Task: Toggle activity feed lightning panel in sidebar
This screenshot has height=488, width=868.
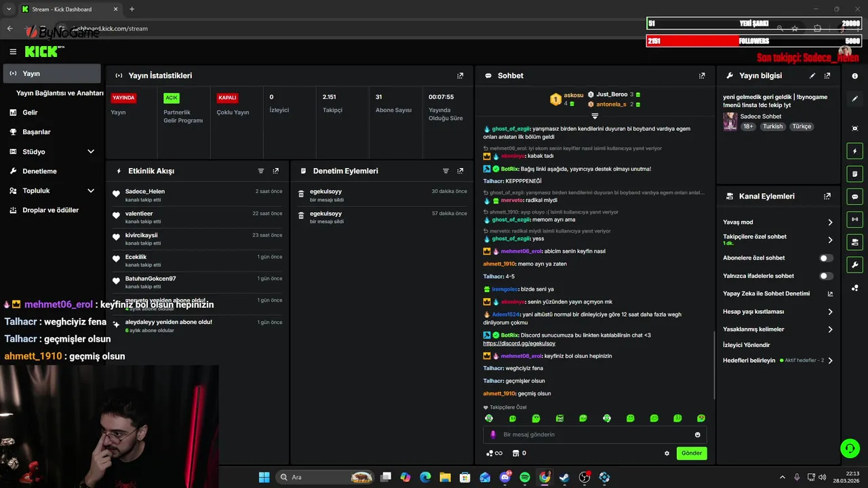Action: coord(854,151)
